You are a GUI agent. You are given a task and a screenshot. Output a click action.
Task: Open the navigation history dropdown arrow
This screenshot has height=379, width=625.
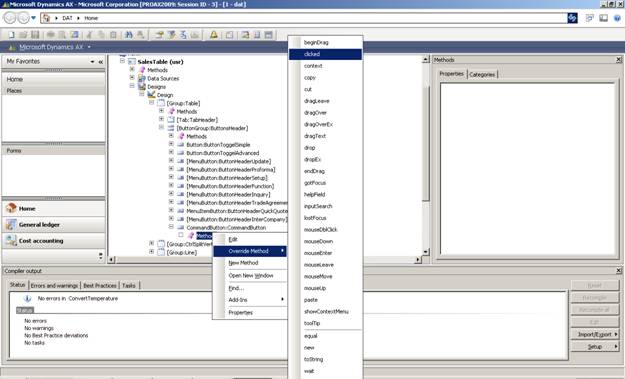[33, 18]
